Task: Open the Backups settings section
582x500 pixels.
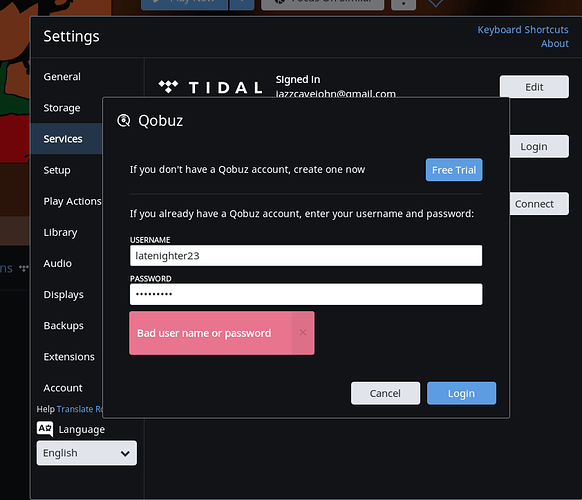Action: tap(63, 326)
